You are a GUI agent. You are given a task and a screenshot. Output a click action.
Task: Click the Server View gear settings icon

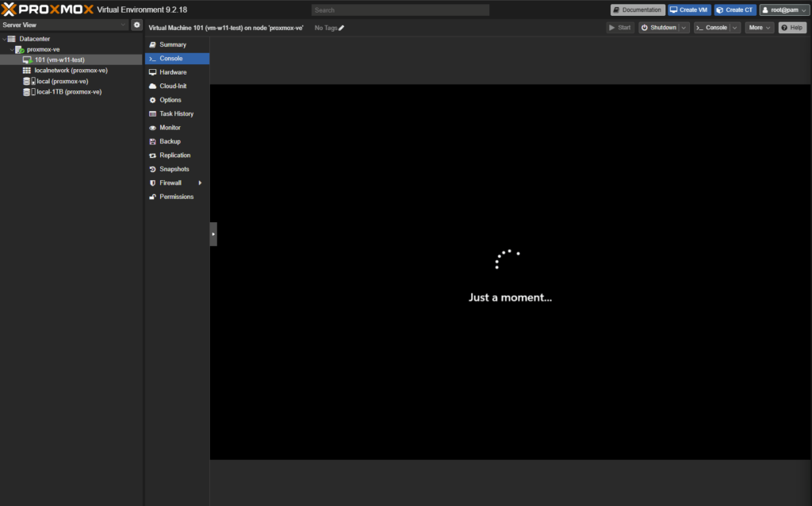[136, 25]
